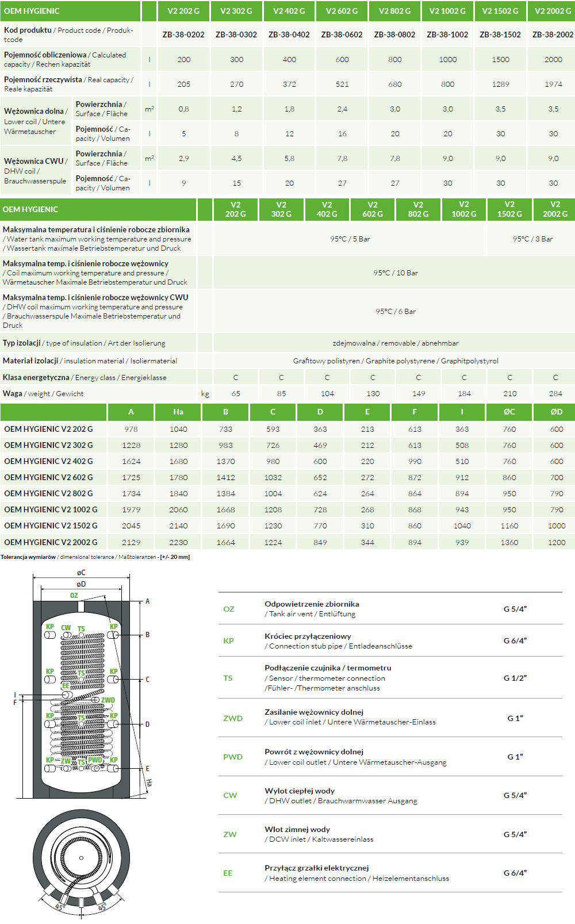This screenshot has width=575, height=924.
Task: Click product code ZB-38-2002
Action: tap(553, 34)
